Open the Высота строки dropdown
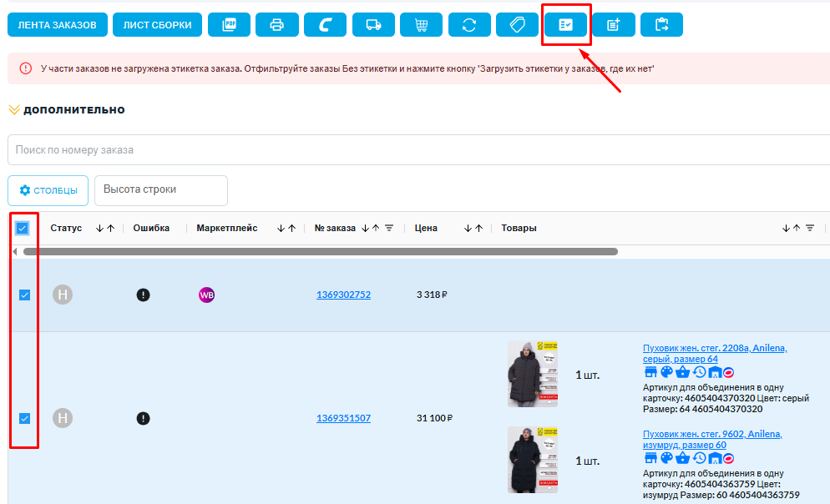The image size is (830, 504). (161, 189)
